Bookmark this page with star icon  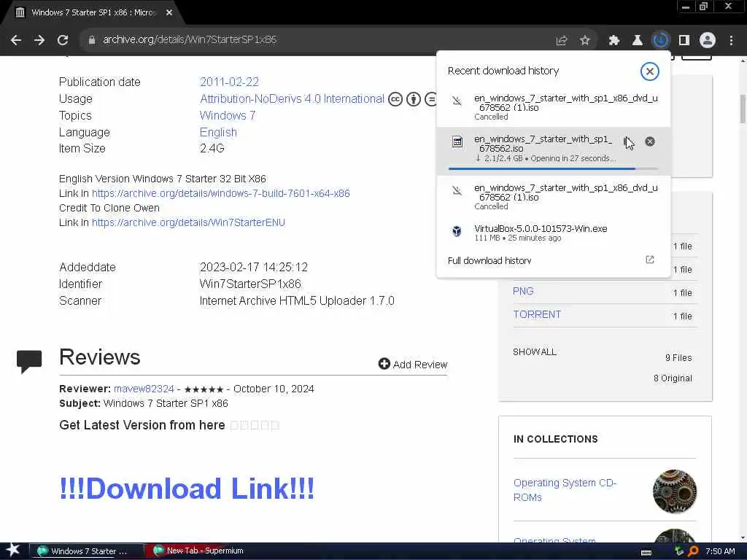585,41
